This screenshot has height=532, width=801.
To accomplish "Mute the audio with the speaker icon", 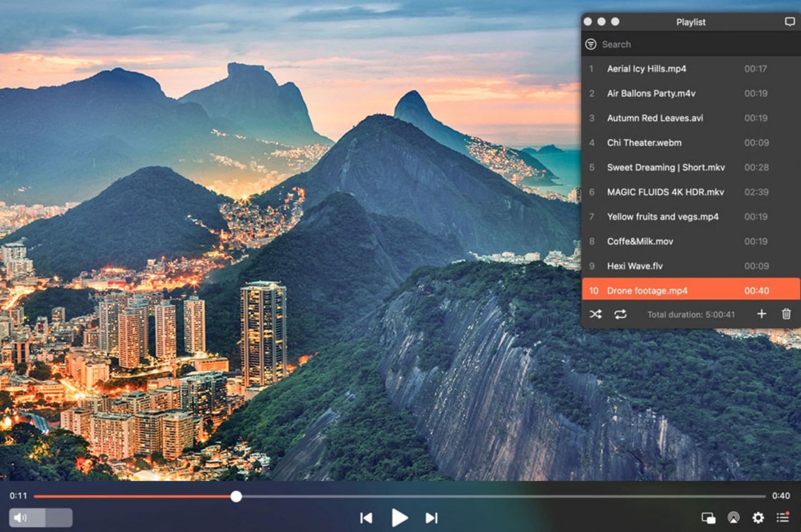I will tap(20, 517).
